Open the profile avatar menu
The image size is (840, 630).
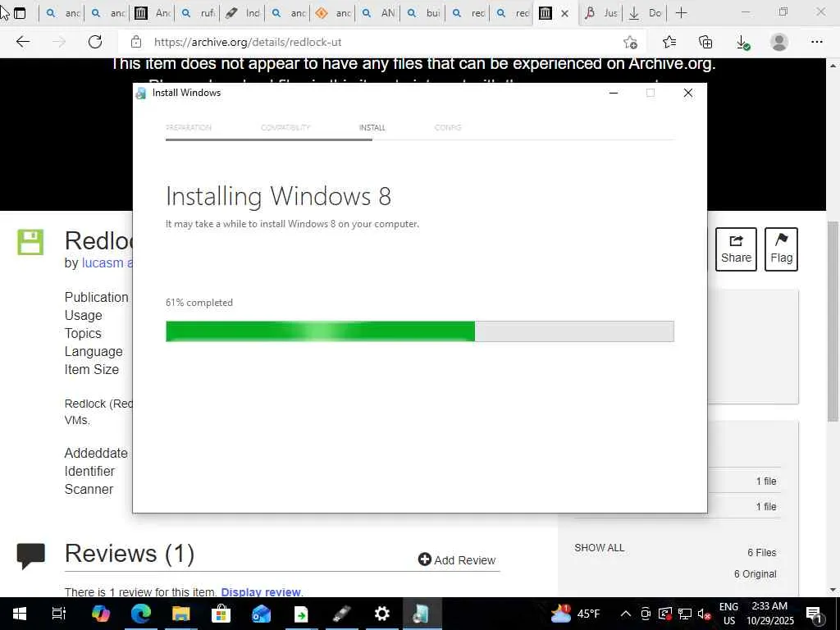779,42
